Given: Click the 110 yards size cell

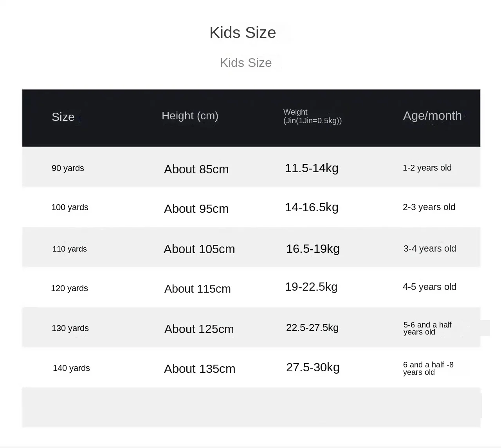Looking at the screenshot, I should click(70, 249).
